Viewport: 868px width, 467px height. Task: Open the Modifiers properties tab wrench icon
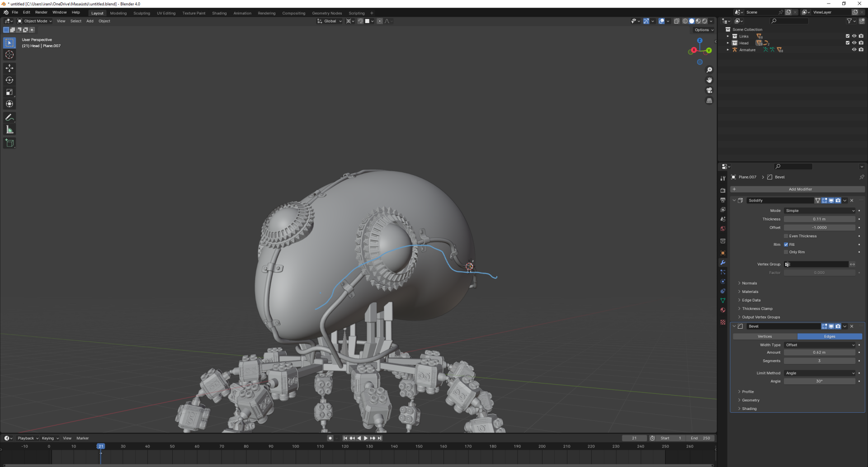pyautogui.click(x=723, y=263)
